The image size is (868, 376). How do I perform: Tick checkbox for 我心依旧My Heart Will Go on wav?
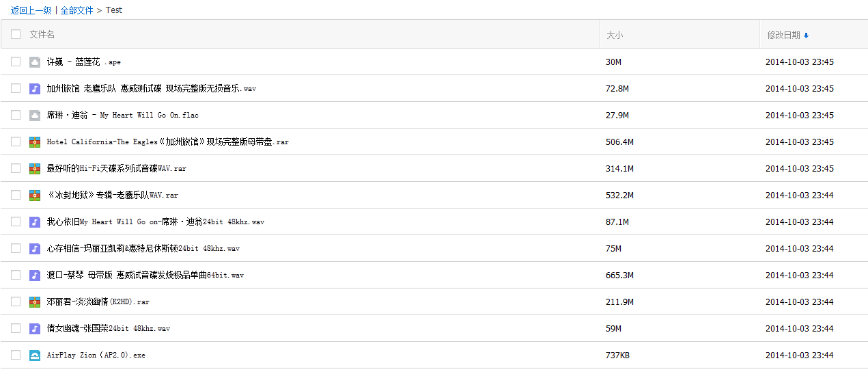point(16,222)
